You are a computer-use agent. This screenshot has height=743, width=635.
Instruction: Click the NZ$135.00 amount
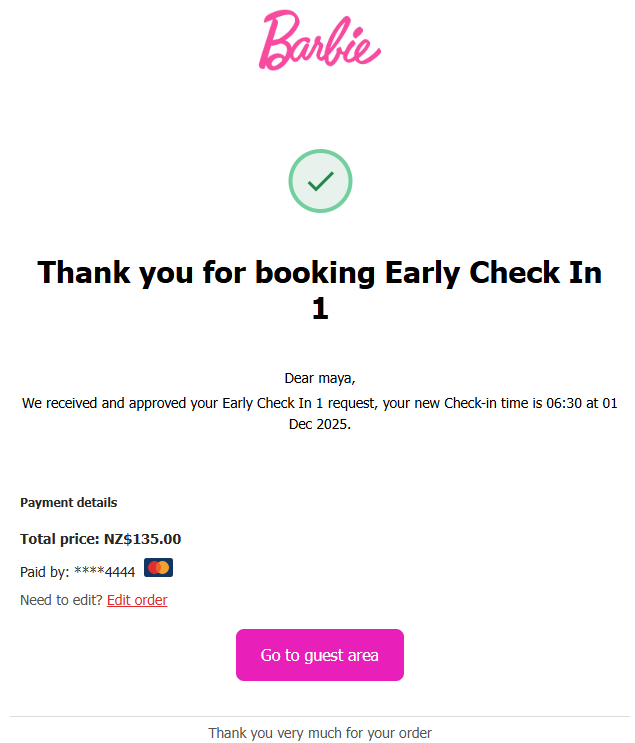pyautogui.click(x=142, y=539)
